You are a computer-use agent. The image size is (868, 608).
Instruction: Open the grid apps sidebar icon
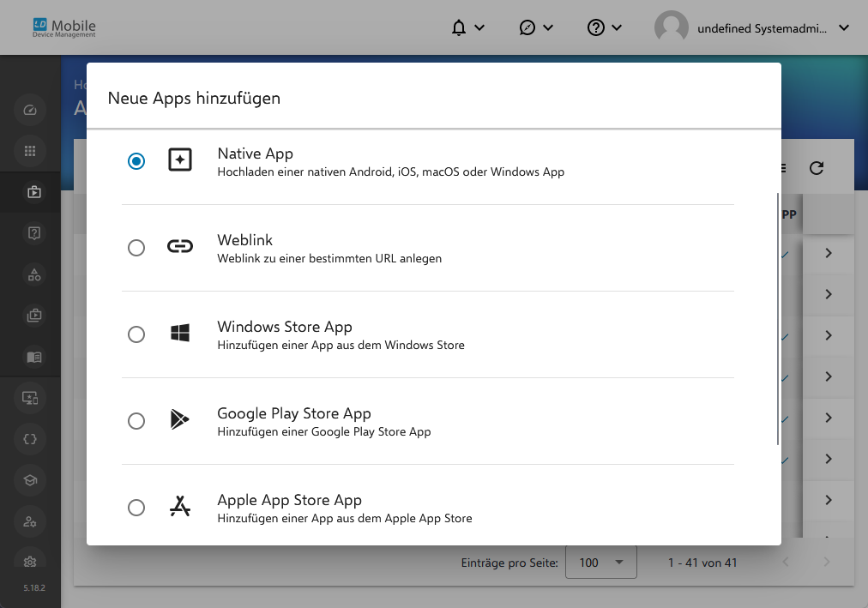pyautogui.click(x=30, y=151)
